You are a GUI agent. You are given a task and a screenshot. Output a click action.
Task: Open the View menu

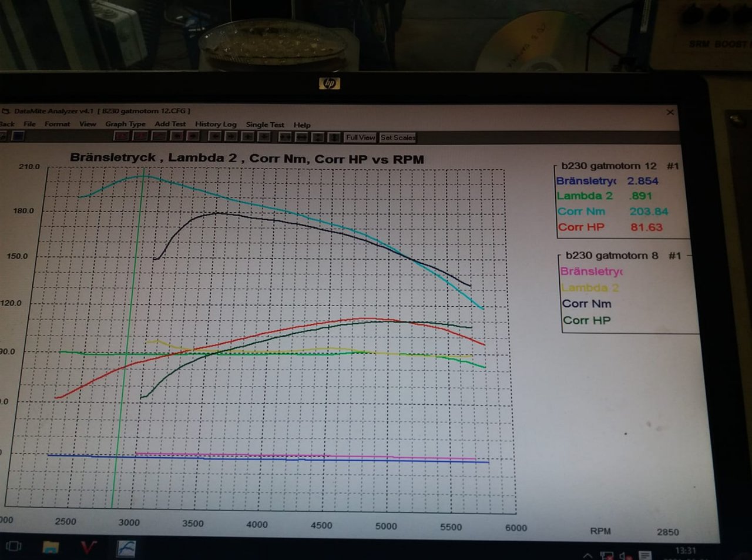click(88, 124)
